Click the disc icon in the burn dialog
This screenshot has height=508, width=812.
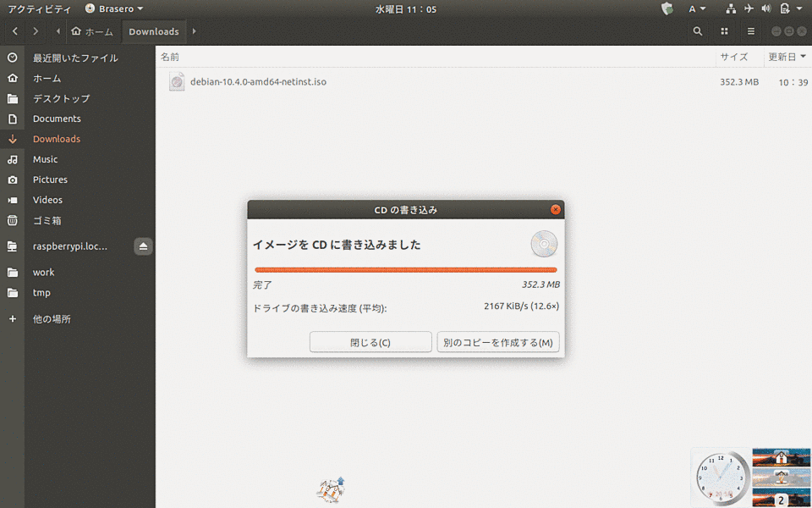[x=544, y=244]
